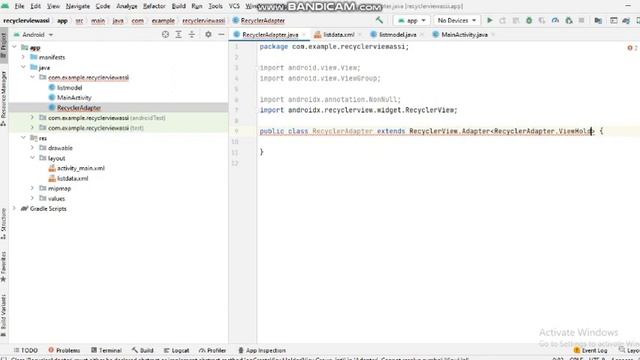Run the app with the green play button
Viewport: 640px width, 360px height.
490,20
